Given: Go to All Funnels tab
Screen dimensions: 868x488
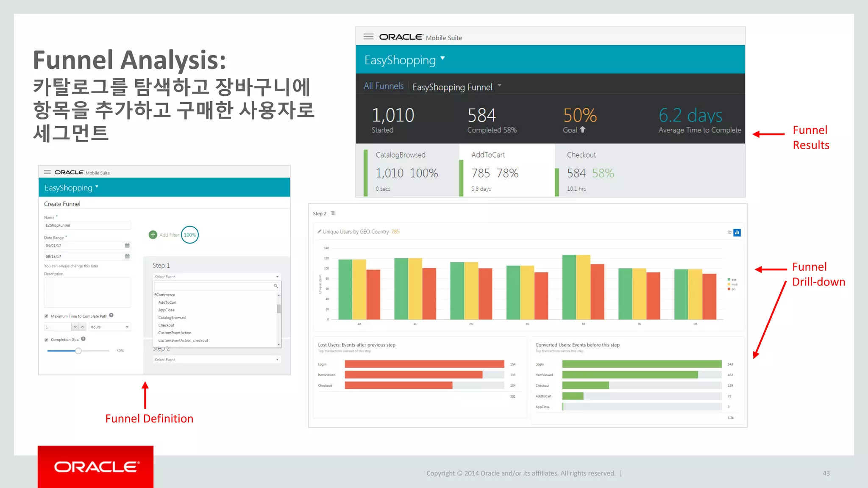Looking at the screenshot, I should [383, 86].
